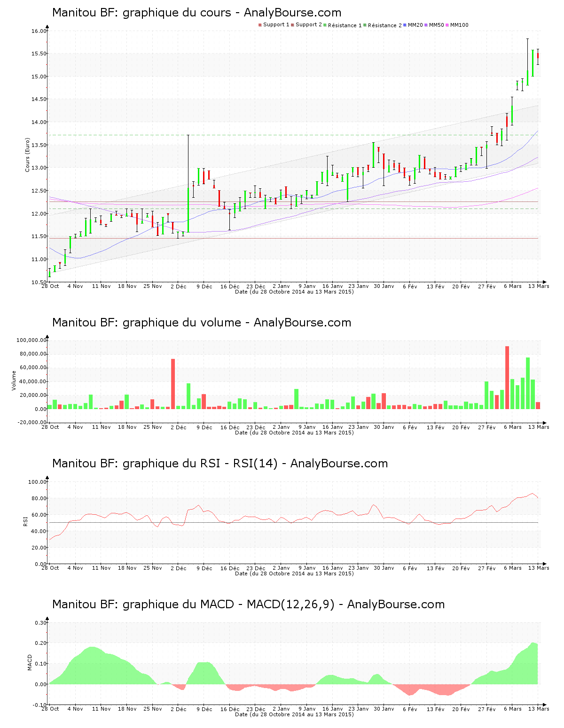Click the MM50 legend entry

434,25
